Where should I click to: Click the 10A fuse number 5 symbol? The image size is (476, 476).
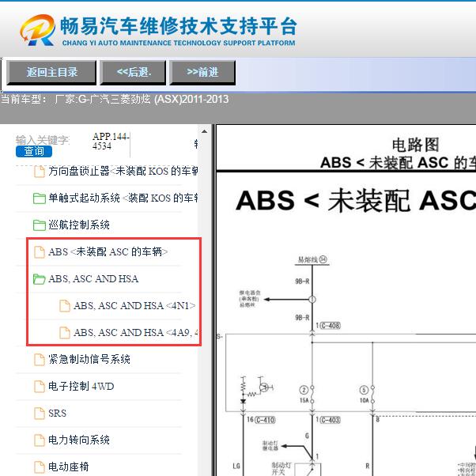click(368, 395)
